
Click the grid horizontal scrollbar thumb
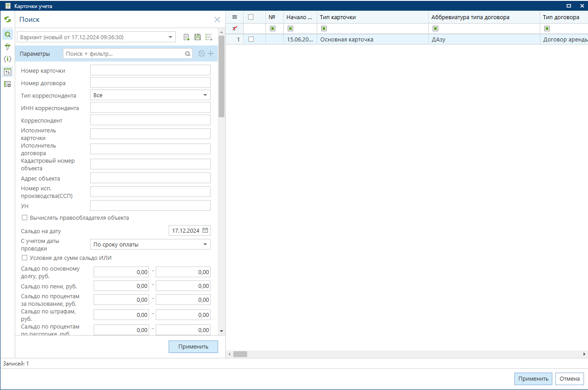(x=240, y=354)
